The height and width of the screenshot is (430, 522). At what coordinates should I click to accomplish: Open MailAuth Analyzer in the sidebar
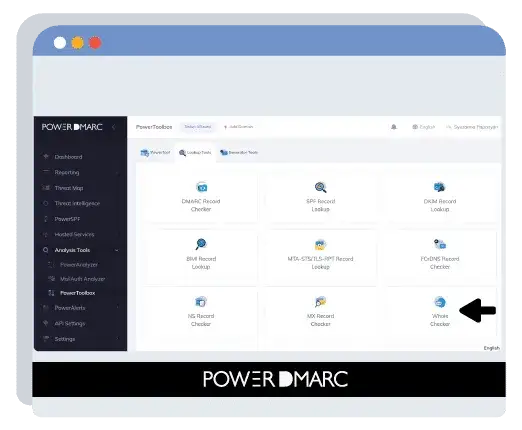82,279
